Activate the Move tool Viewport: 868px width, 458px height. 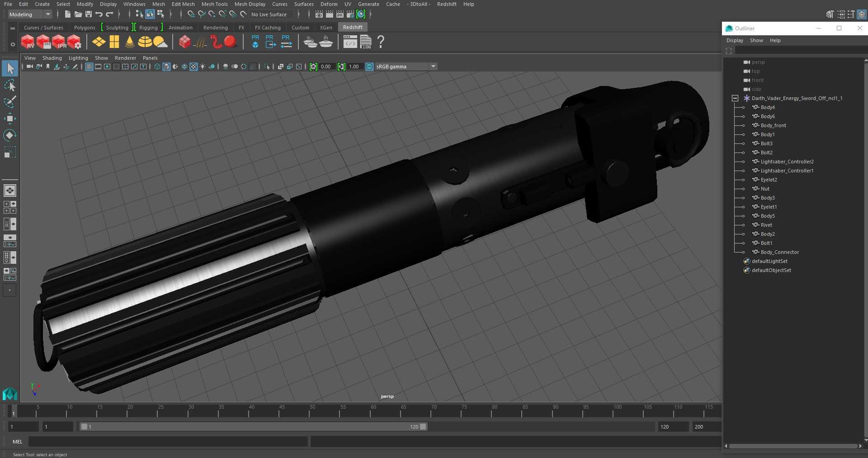(10, 119)
